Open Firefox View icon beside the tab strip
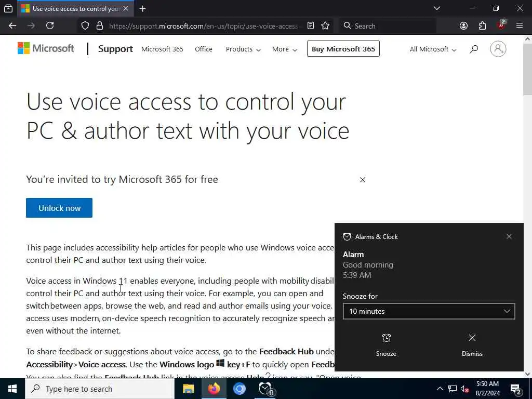532x399 pixels. [x=8, y=8]
